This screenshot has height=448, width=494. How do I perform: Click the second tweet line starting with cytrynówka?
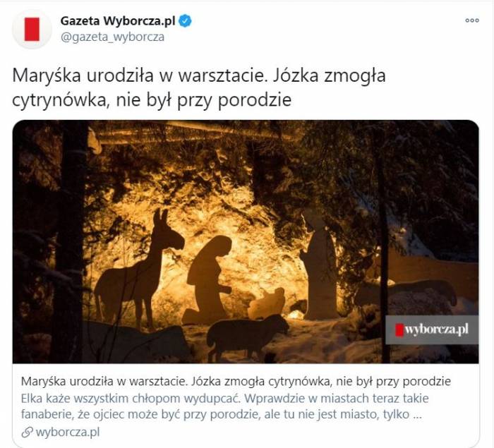click(x=152, y=100)
